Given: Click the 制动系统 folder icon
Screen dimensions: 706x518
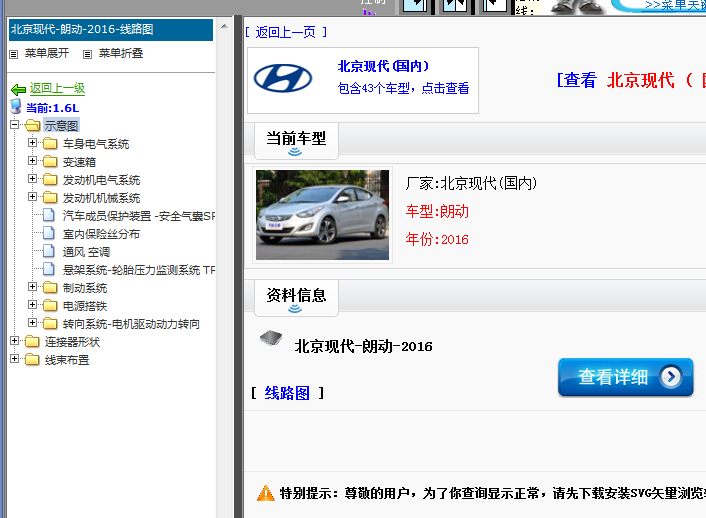Looking at the screenshot, I should click(50, 288).
